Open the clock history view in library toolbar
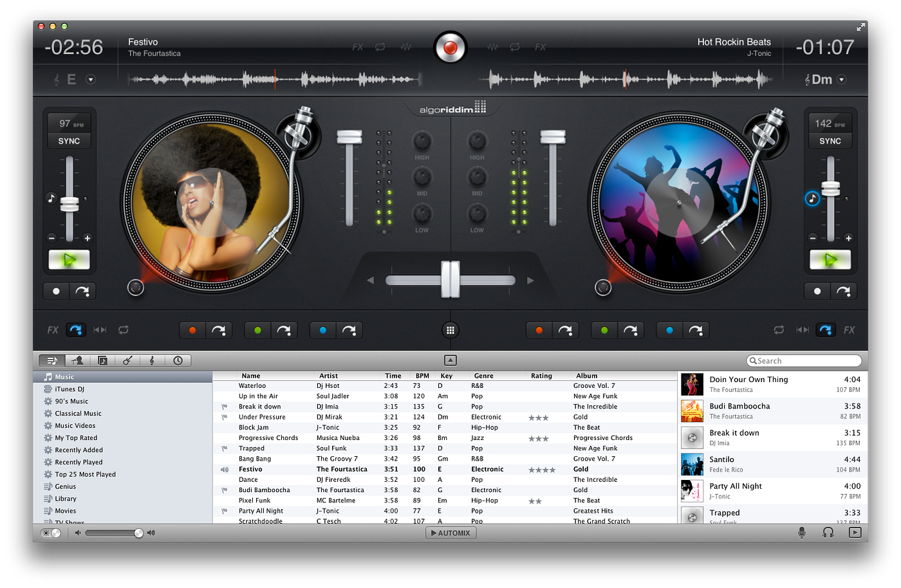The image size is (901, 588). pyautogui.click(x=178, y=360)
